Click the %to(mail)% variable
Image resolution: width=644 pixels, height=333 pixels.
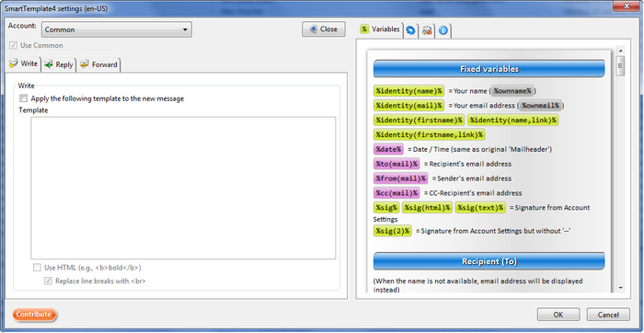click(x=397, y=164)
